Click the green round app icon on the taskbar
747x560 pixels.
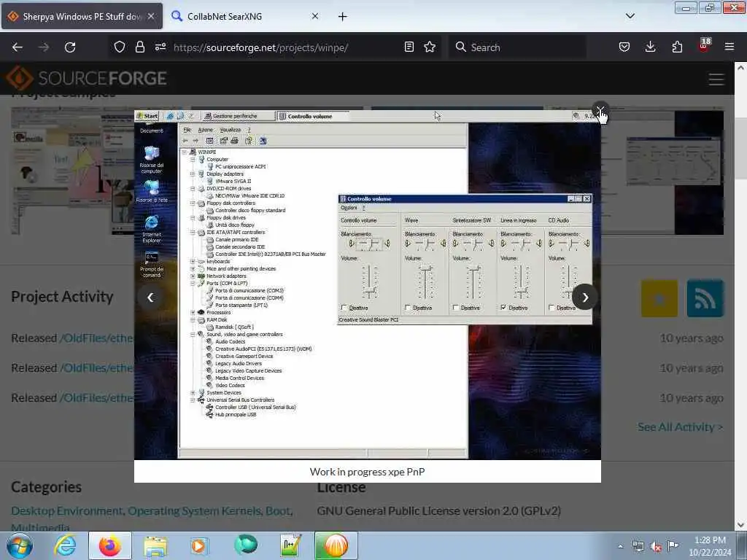246,544
